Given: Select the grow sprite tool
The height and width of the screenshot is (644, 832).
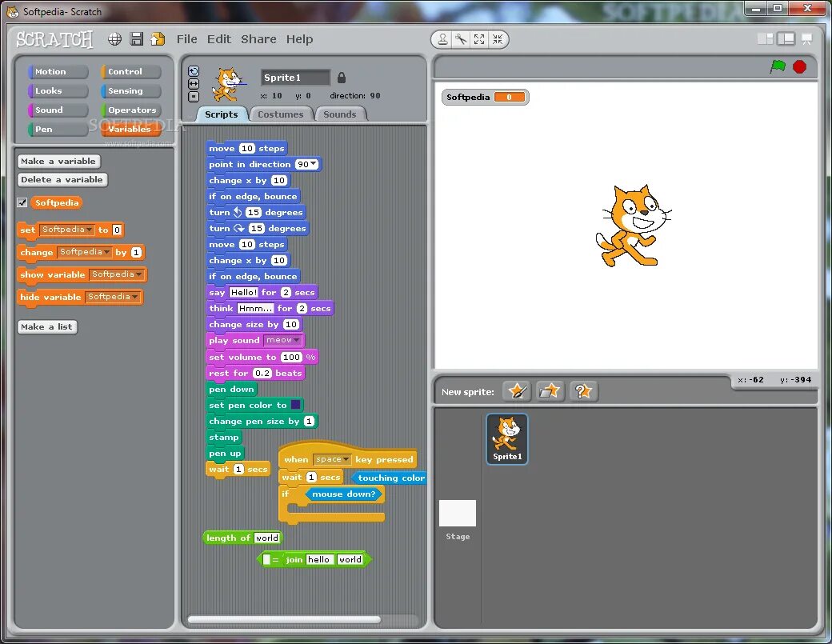Looking at the screenshot, I should pyautogui.click(x=479, y=39).
